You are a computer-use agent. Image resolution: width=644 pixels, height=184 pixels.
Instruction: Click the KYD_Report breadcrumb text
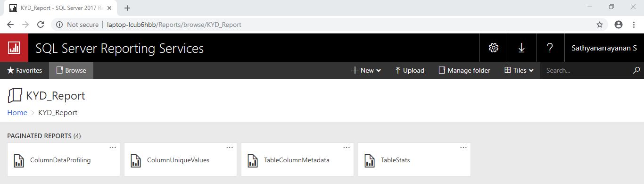pos(58,112)
